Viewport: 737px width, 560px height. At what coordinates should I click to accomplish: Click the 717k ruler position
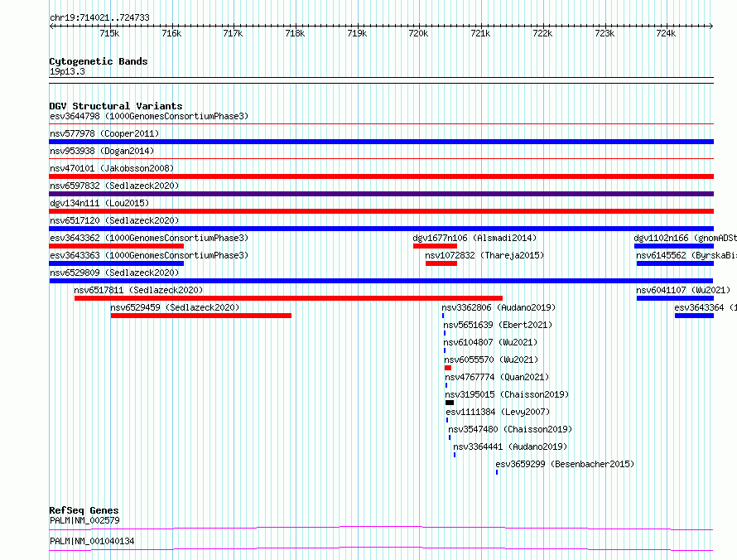tap(234, 33)
